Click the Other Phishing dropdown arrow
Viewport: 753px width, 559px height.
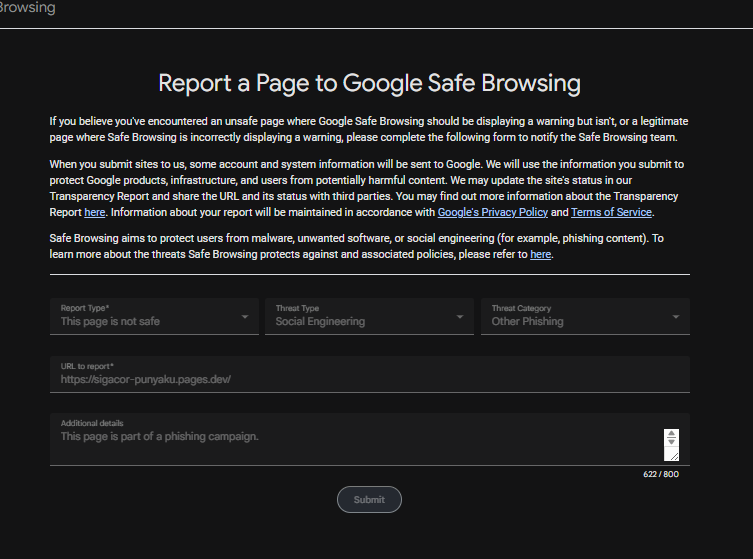click(676, 317)
